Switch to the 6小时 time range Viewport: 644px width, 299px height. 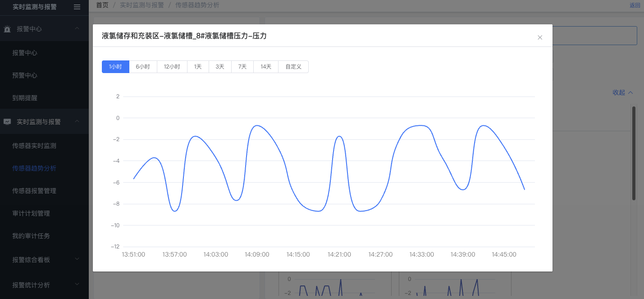tap(143, 67)
